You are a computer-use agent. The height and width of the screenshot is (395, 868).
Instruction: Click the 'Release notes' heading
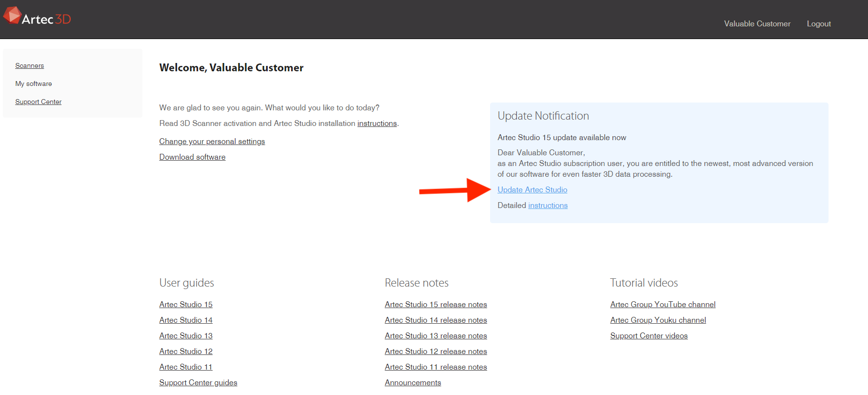click(416, 283)
